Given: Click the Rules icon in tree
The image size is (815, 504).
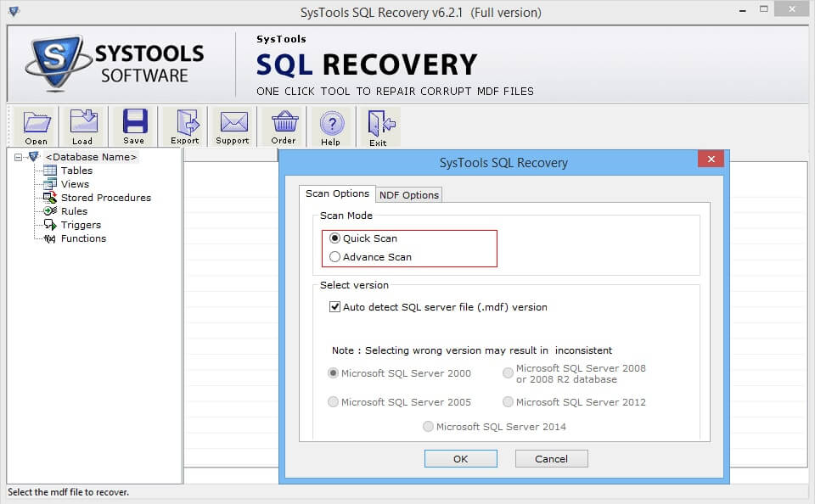Looking at the screenshot, I should [x=50, y=211].
